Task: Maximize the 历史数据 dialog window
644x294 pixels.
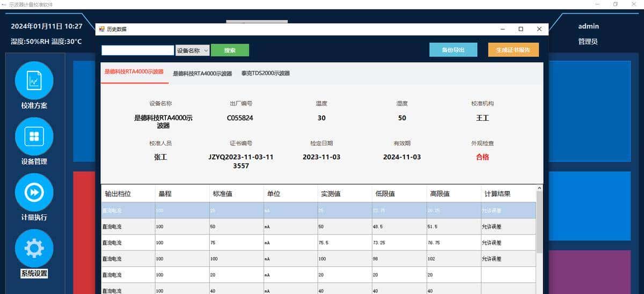Action: (x=521, y=29)
